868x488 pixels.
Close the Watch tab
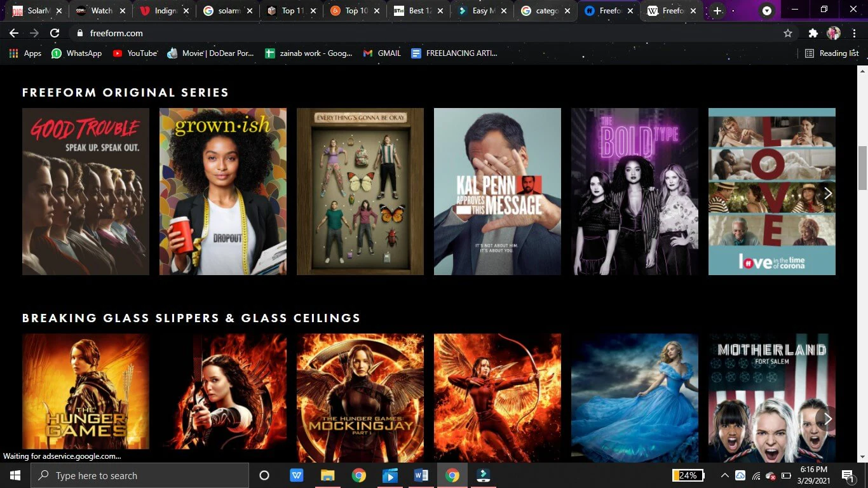click(x=123, y=11)
